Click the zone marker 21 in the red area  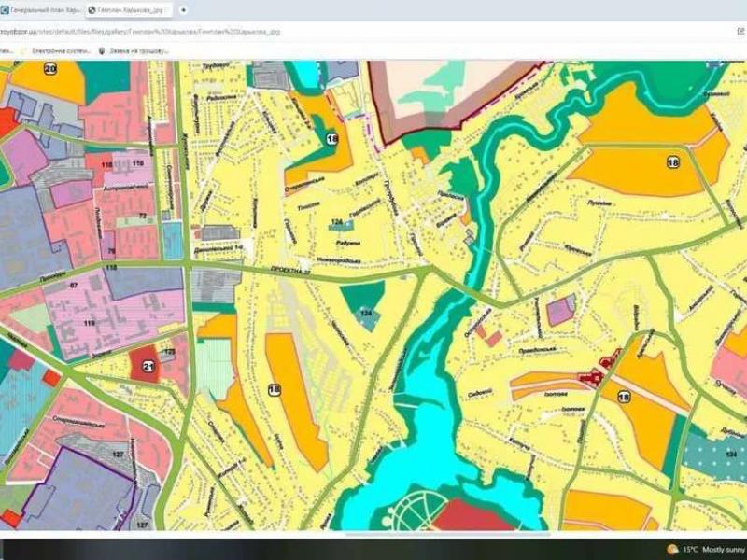coord(148,368)
